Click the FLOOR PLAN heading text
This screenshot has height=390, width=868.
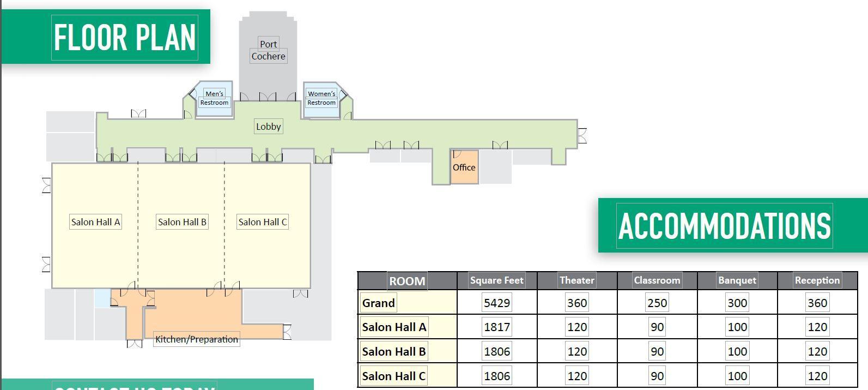[x=124, y=38]
